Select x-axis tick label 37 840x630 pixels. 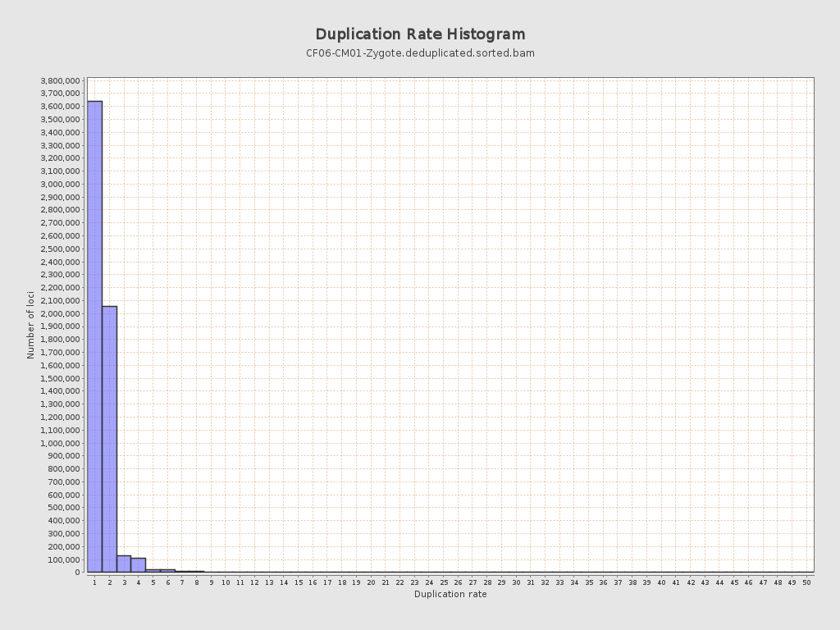(618, 582)
